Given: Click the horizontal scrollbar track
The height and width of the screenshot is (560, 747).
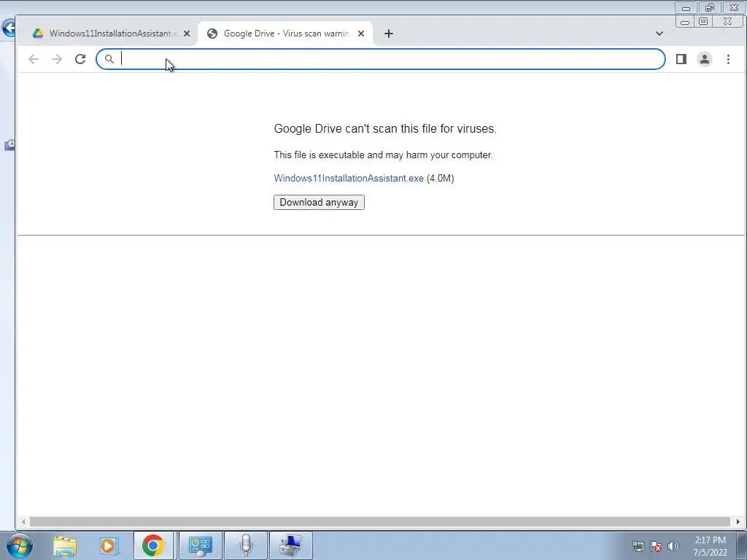Looking at the screenshot, I should click(380, 522).
